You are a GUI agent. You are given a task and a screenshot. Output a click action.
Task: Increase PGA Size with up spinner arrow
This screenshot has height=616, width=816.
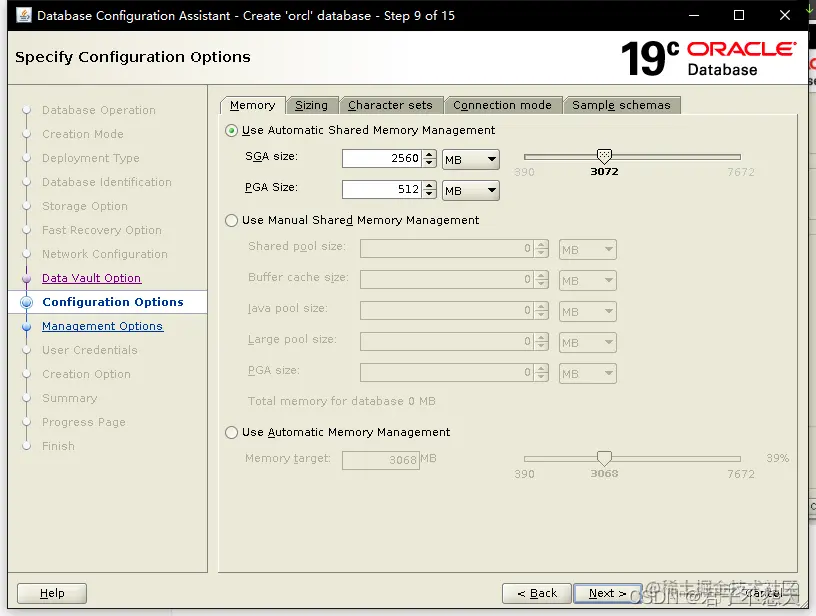coord(429,185)
